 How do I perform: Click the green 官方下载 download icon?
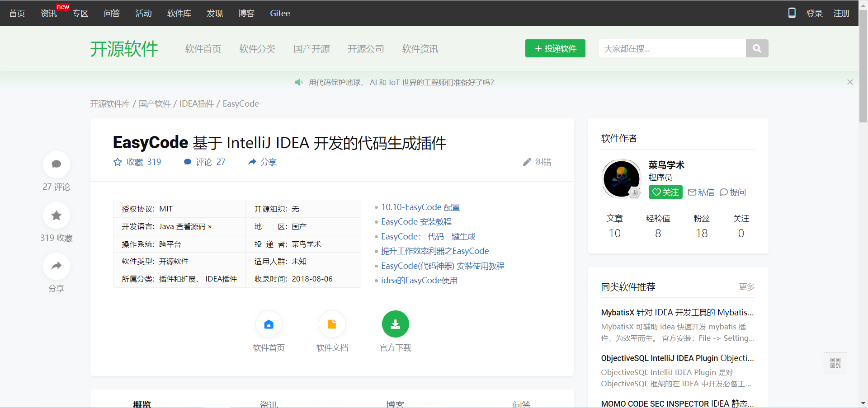(x=396, y=324)
